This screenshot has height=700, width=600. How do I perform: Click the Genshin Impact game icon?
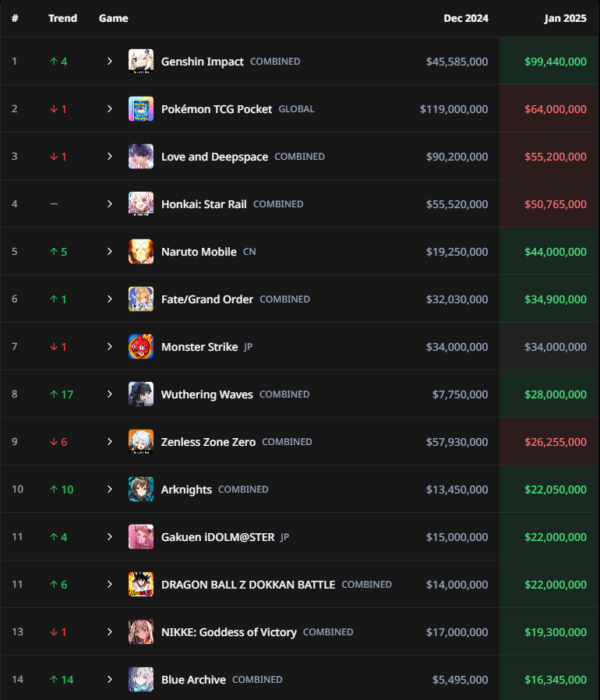[x=141, y=62]
